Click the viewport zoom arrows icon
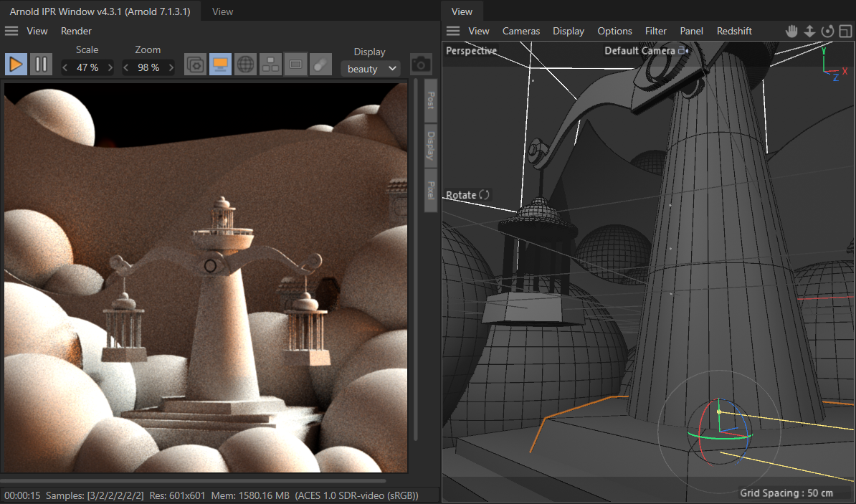The width and height of the screenshot is (856, 504). point(809,31)
